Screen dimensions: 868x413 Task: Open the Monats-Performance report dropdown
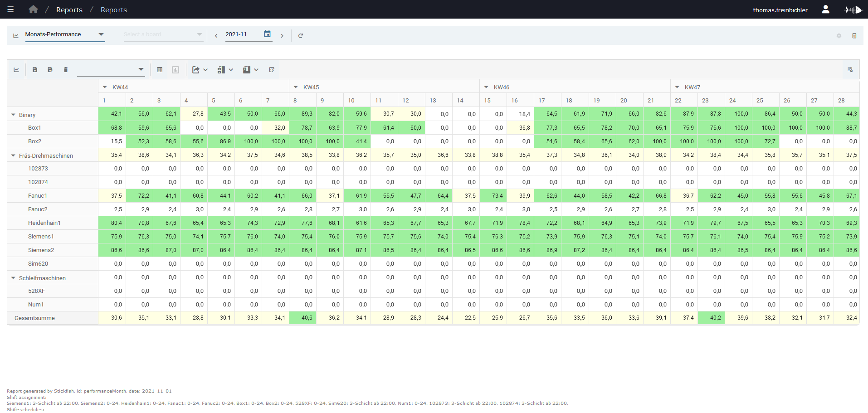click(65, 34)
